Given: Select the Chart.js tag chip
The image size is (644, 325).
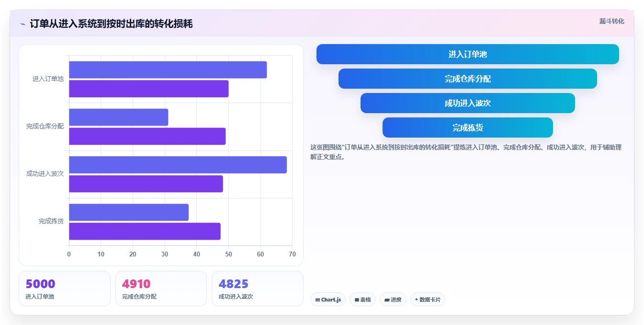Looking at the screenshot, I should pyautogui.click(x=328, y=300).
